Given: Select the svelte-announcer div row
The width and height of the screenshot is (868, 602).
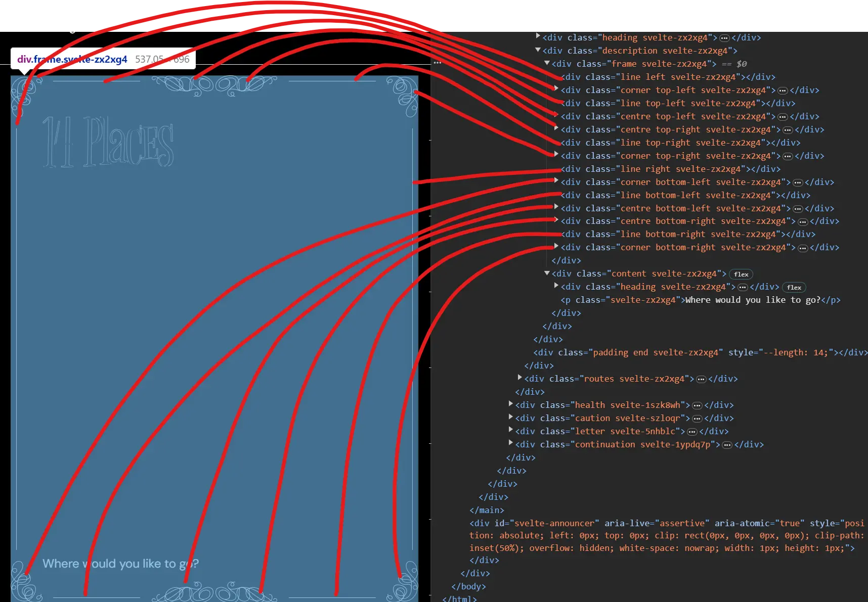Looking at the screenshot, I should click(667, 536).
